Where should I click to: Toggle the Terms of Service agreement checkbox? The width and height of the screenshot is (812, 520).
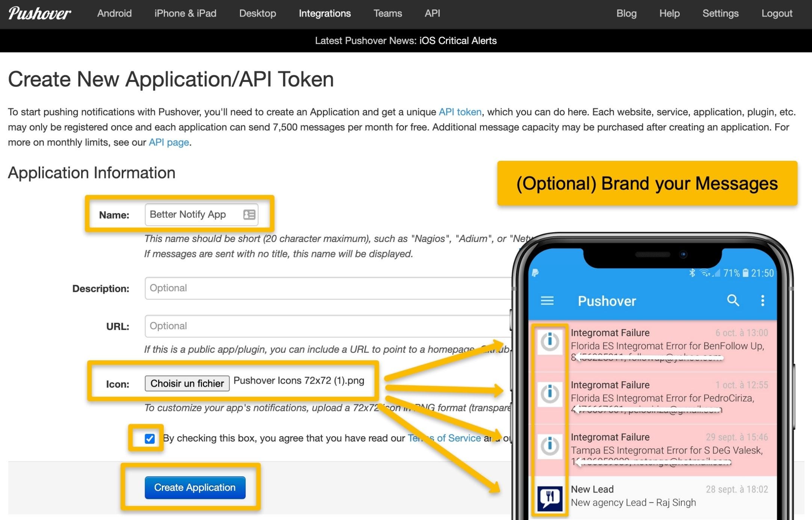[149, 438]
